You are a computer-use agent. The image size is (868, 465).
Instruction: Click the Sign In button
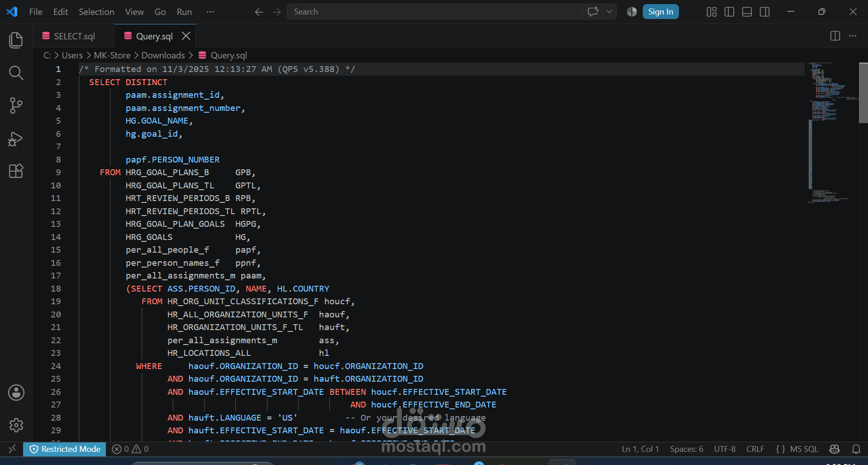660,12
